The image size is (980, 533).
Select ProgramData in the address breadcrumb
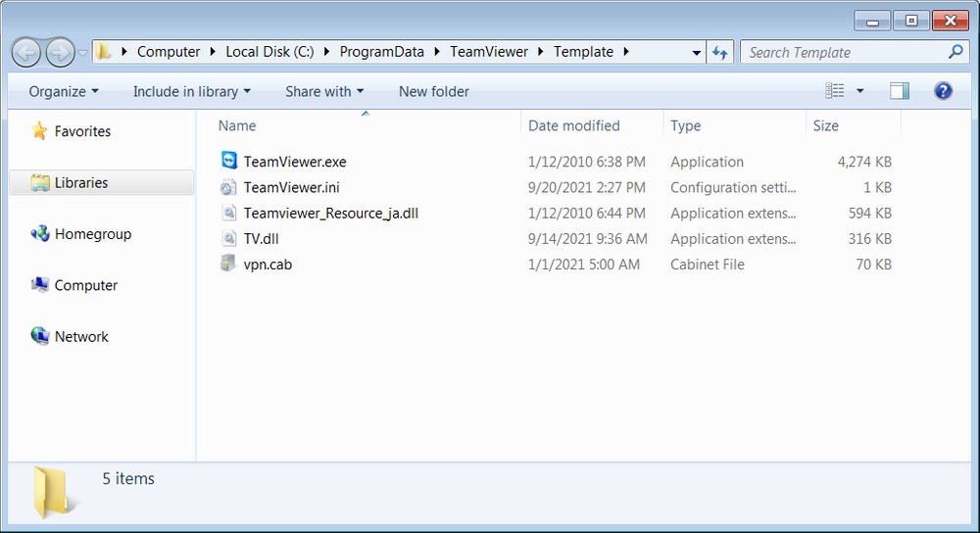382,52
